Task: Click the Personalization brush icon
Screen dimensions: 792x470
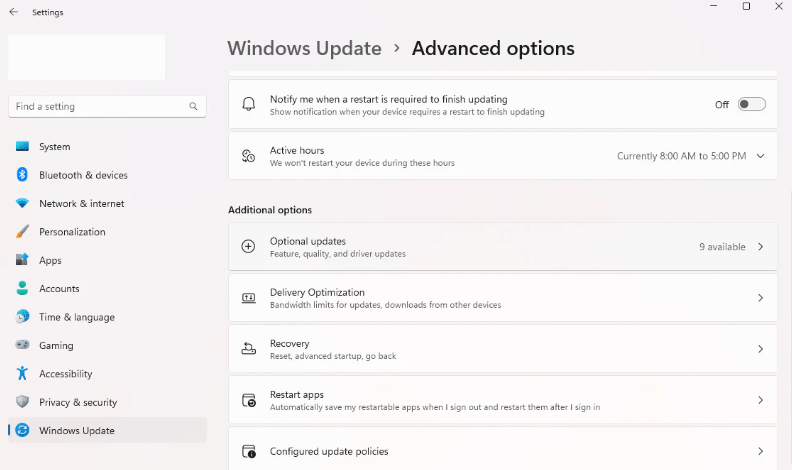Action: [22, 232]
